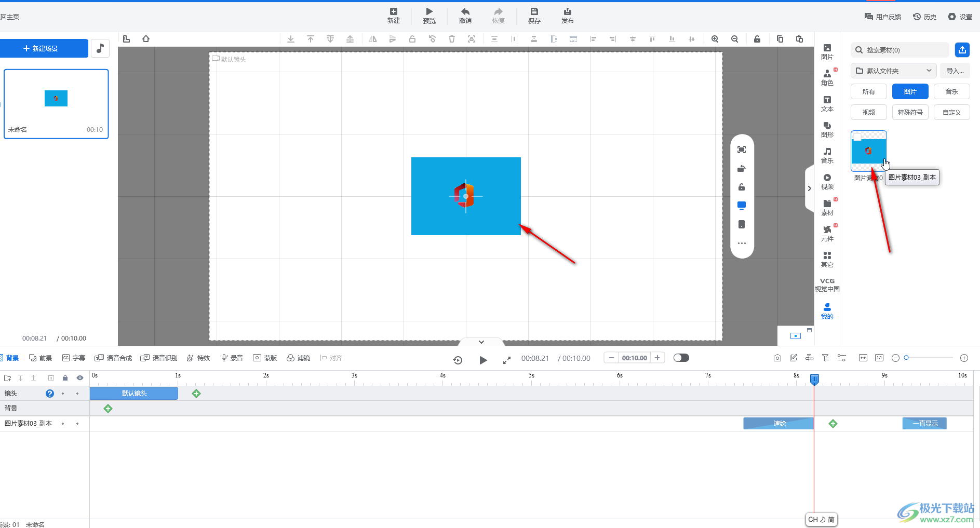Screen dimensions: 980x528
Task: Filter materials by 图片
Action: (x=910, y=91)
